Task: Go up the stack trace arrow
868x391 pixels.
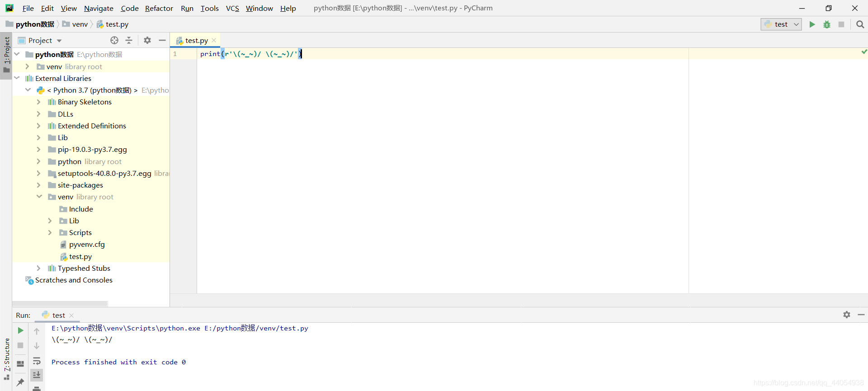Action: pyautogui.click(x=37, y=331)
